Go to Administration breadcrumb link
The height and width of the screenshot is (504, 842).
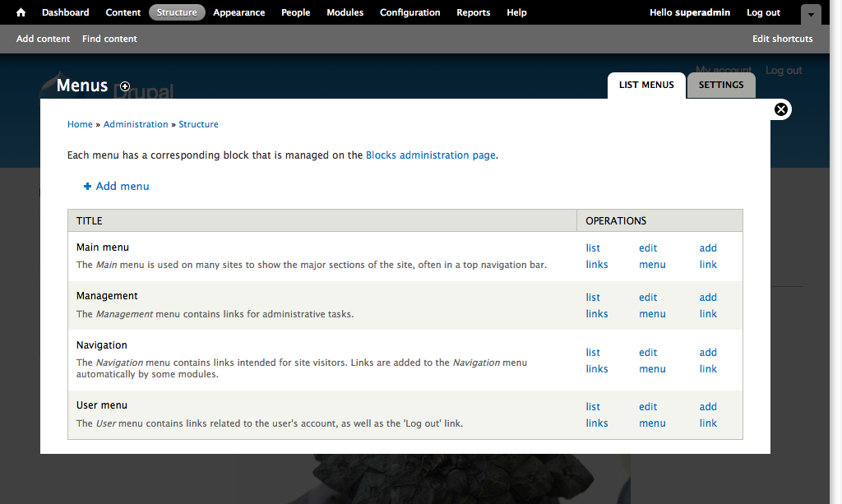(x=136, y=124)
